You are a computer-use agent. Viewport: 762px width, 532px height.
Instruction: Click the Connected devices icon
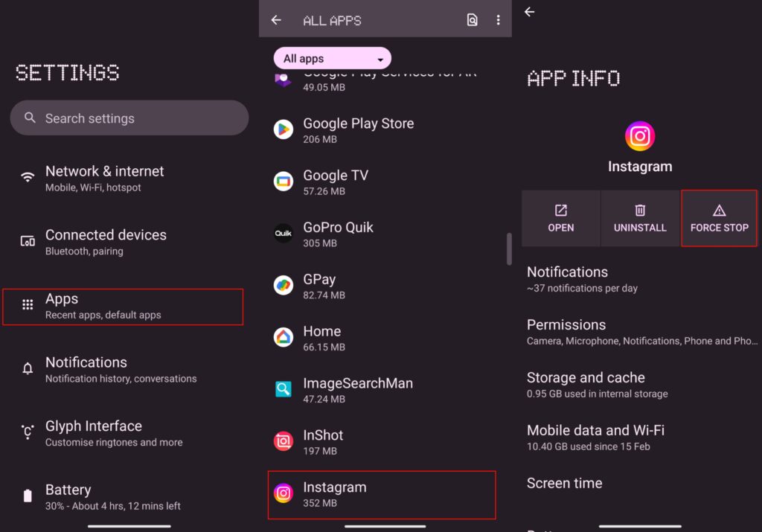[28, 241]
